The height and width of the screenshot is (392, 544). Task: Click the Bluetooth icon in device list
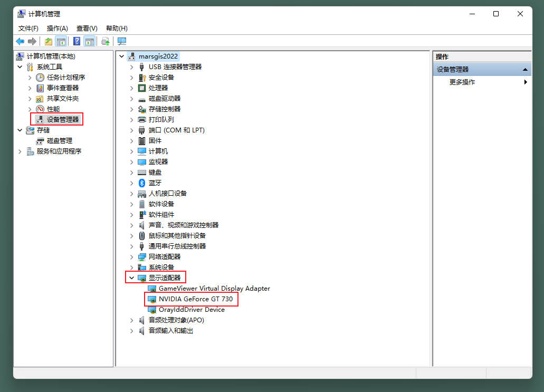pyautogui.click(x=141, y=183)
